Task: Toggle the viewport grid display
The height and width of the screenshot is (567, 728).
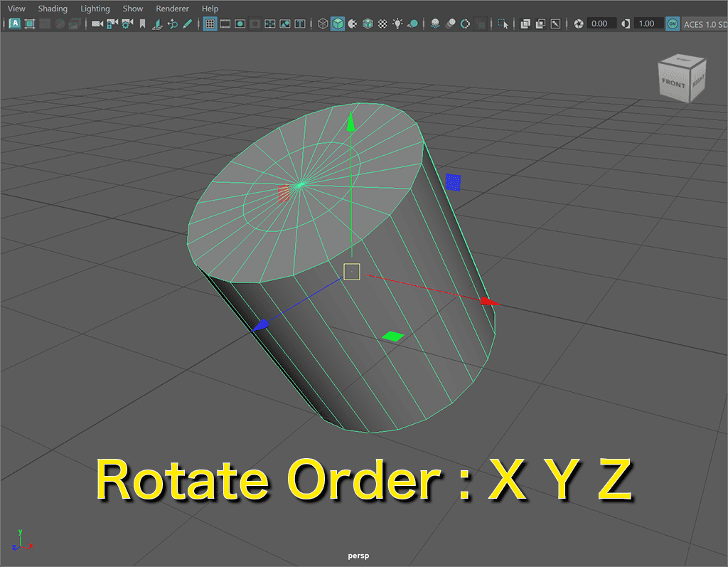Action: coord(210,23)
